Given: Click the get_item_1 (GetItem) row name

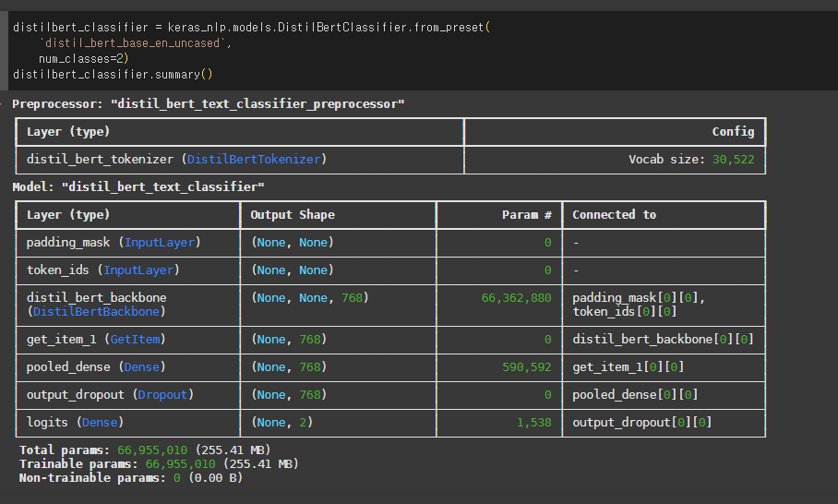Looking at the screenshot, I should (96, 340).
